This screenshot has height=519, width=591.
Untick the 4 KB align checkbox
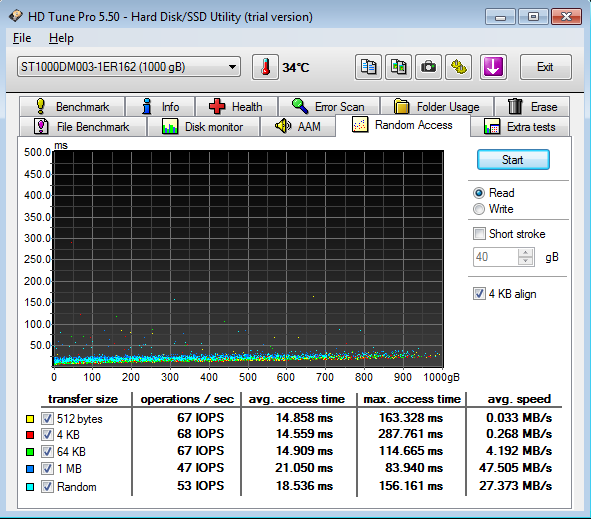coord(479,294)
